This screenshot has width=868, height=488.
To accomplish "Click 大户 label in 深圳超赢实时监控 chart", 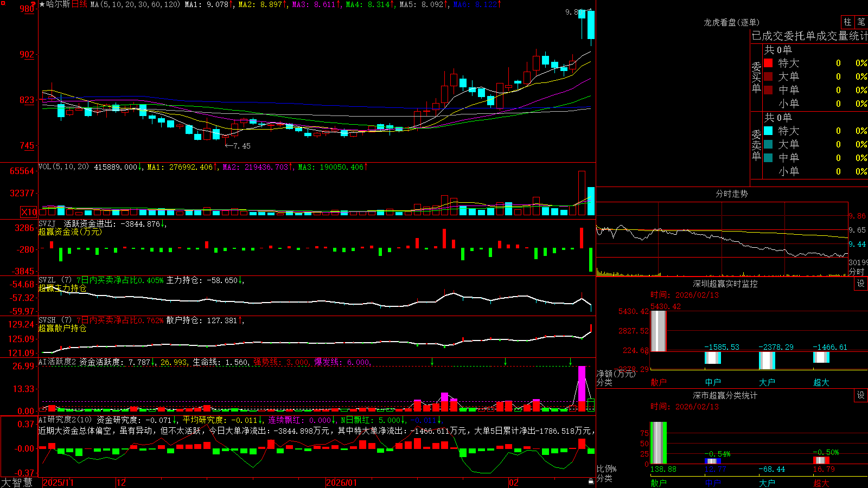I will pyautogui.click(x=767, y=382).
